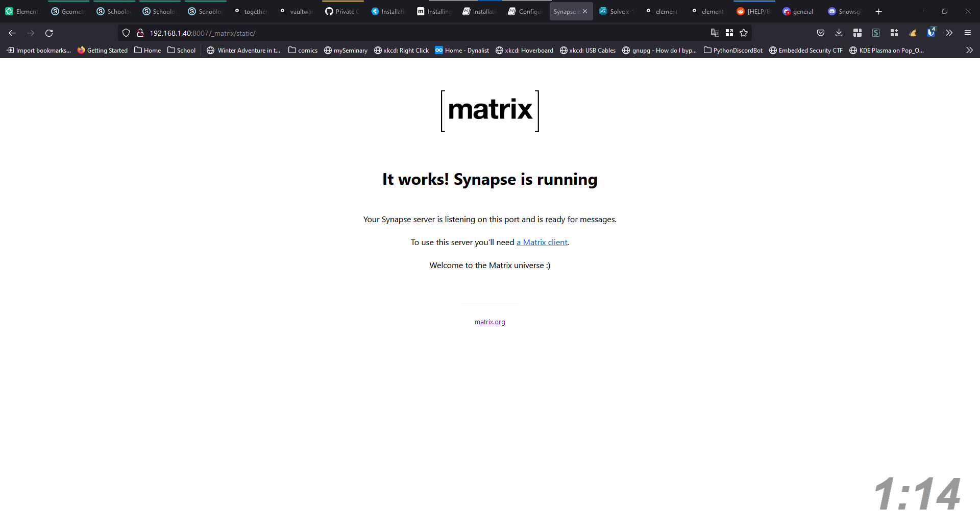The image size is (980, 531).
Task: Open the translate page icon
Action: coord(715,33)
